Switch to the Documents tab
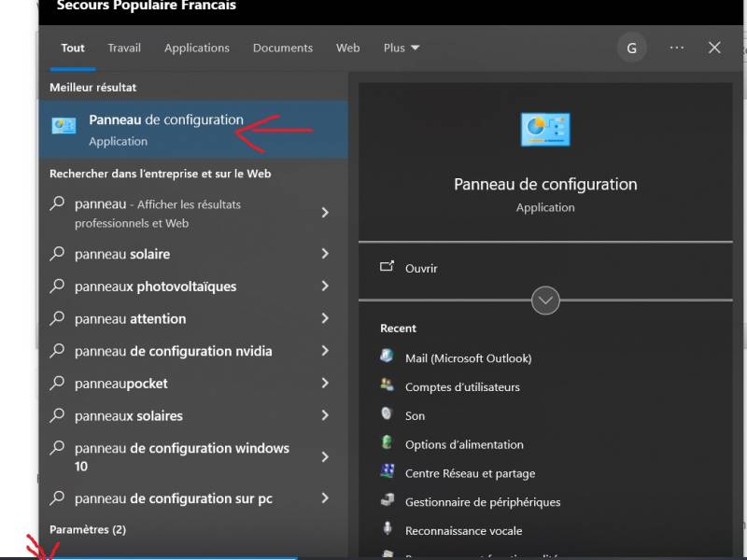 click(283, 49)
